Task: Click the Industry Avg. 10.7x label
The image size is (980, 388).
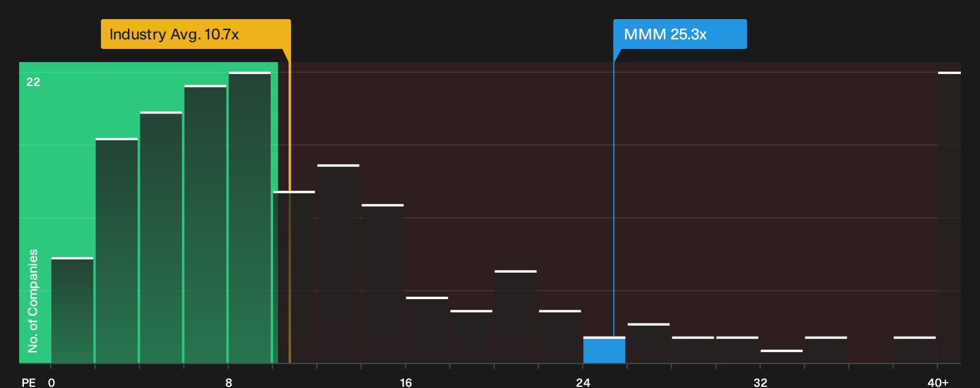Action: (x=195, y=34)
